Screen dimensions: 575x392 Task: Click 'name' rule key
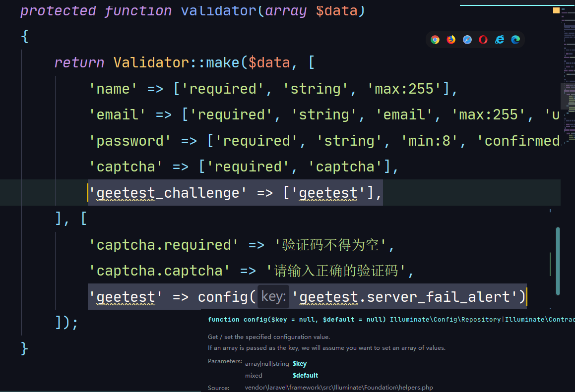113,89
